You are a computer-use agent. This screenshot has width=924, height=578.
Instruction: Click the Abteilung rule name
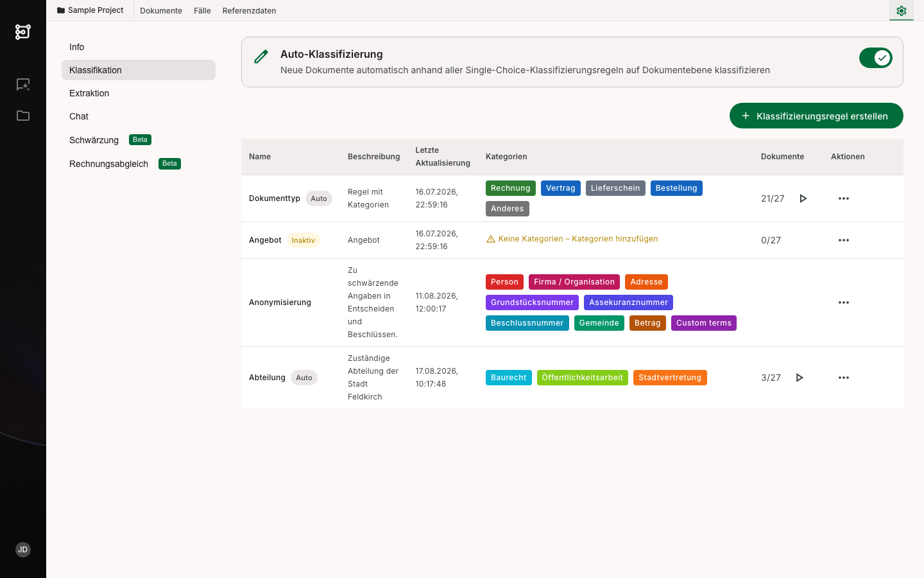tap(267, 378)
